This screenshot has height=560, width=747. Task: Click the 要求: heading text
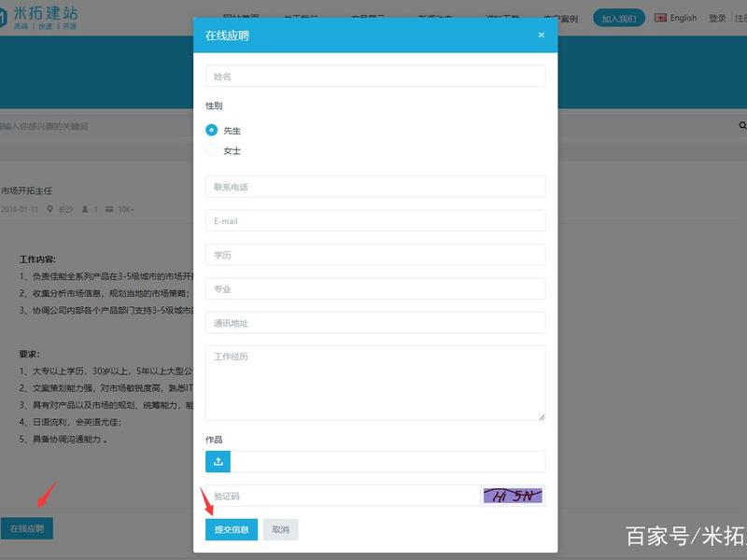[x=30, y=354]
